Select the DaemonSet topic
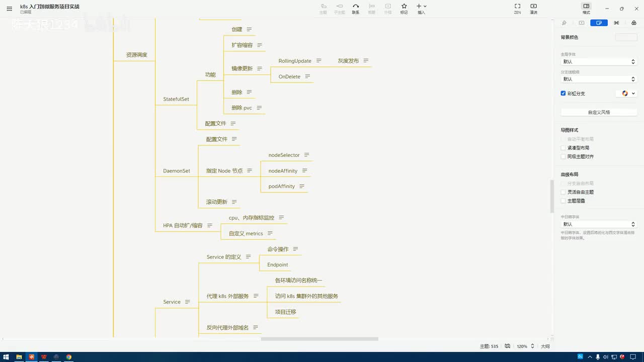 pos(177,171)
